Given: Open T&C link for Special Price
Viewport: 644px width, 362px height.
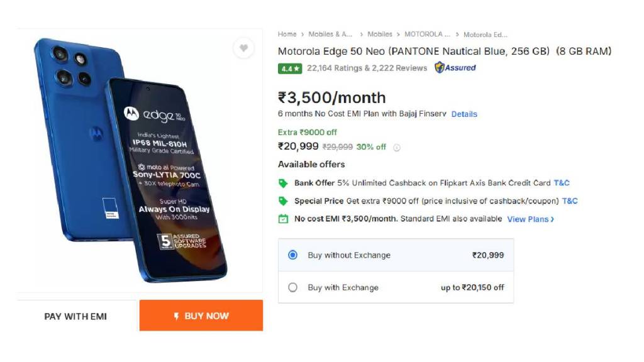Looking at the screenshot, I should click(x=570, y=201).
